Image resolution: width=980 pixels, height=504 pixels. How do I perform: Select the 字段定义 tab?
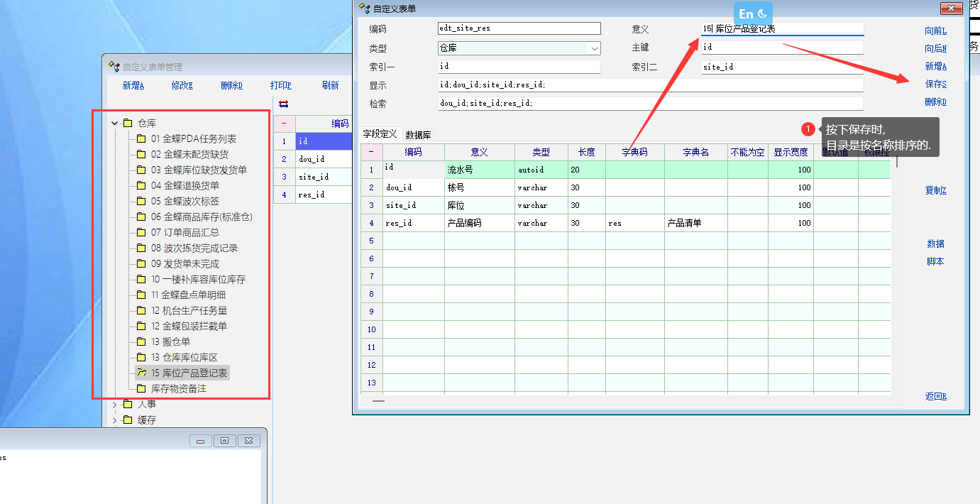[x=380, y=134]
